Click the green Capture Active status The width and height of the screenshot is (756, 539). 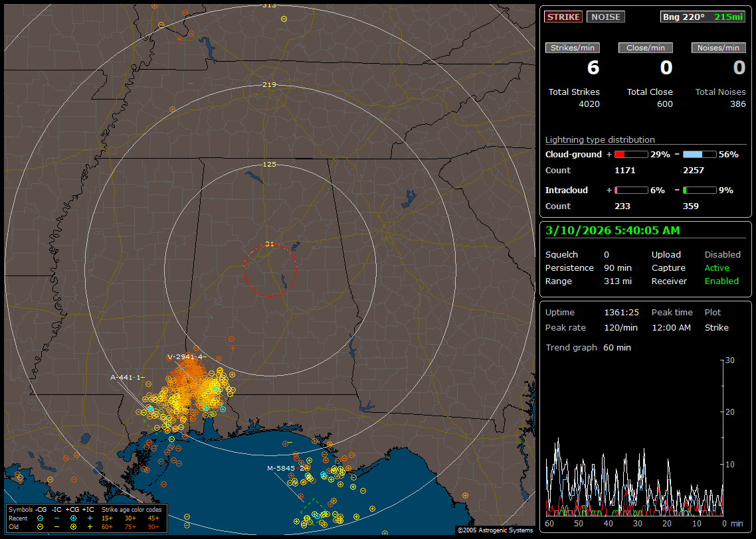(x=717, y=268)
